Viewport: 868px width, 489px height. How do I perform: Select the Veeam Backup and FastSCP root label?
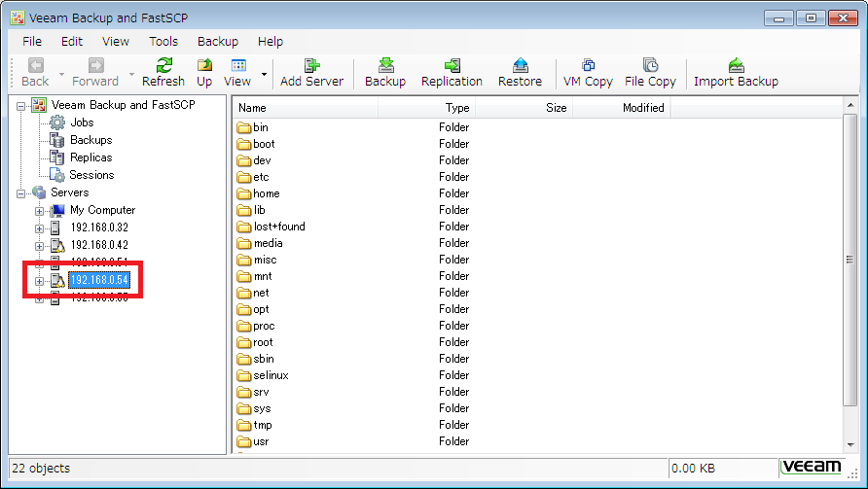[x=124, y=105]
